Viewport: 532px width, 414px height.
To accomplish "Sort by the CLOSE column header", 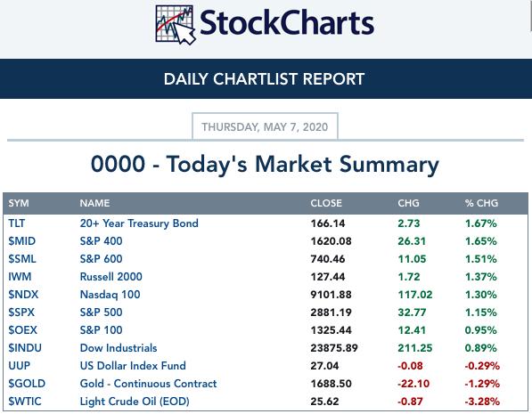I will point(326,203).
